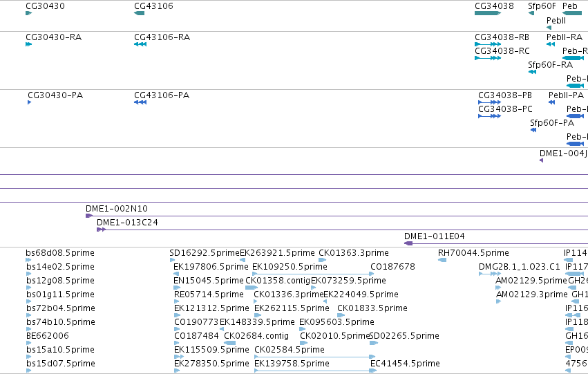This screenshot has width=588, height=374.
Task: Select EST EK262115.5prime
Action: pyautogui.click(x=292, y=308)
